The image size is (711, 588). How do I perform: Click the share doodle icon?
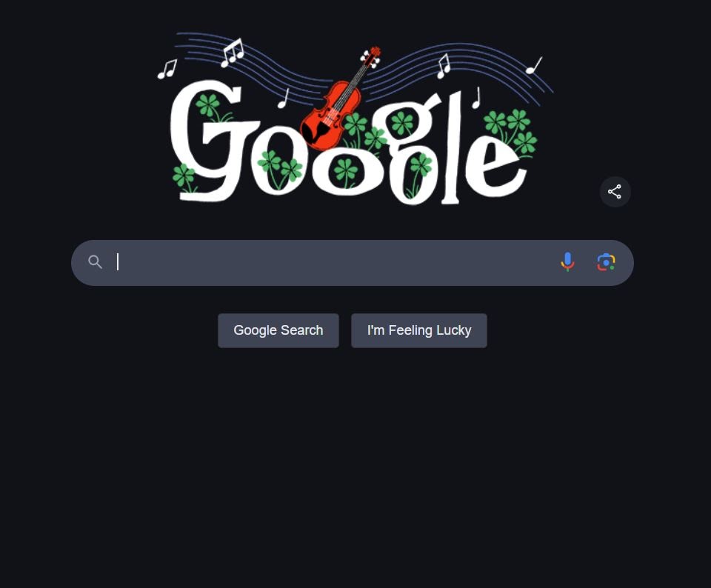point(615,192)
